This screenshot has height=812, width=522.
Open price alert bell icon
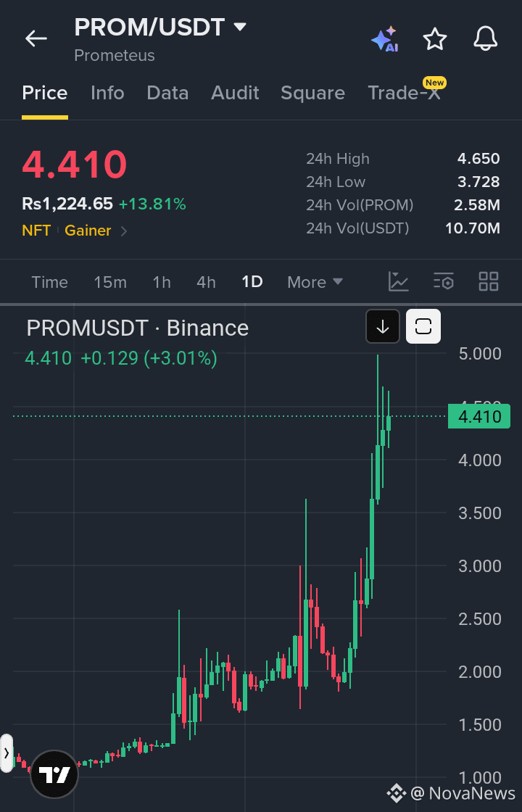[x=485, y=39]
